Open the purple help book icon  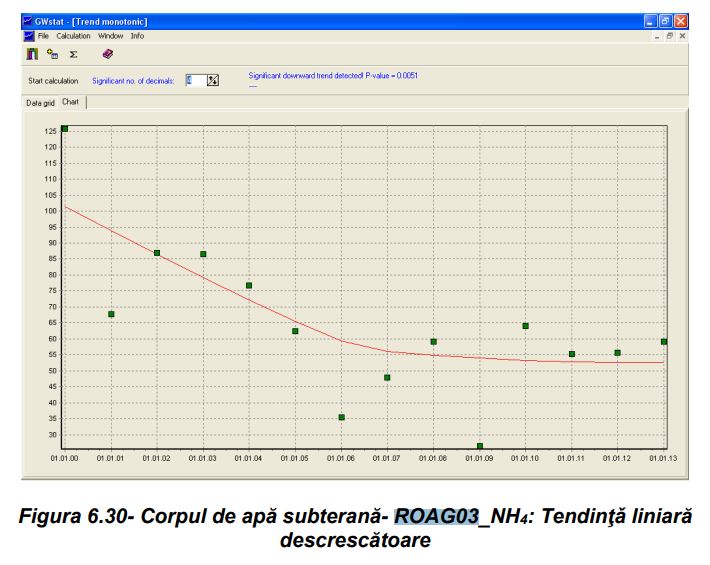click(108, 54)
